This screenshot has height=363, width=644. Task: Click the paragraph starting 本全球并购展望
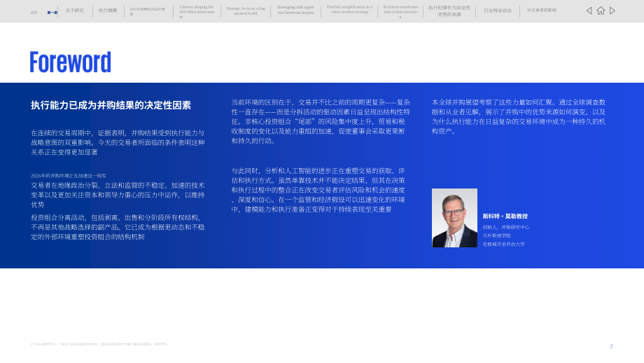point(519,117)
